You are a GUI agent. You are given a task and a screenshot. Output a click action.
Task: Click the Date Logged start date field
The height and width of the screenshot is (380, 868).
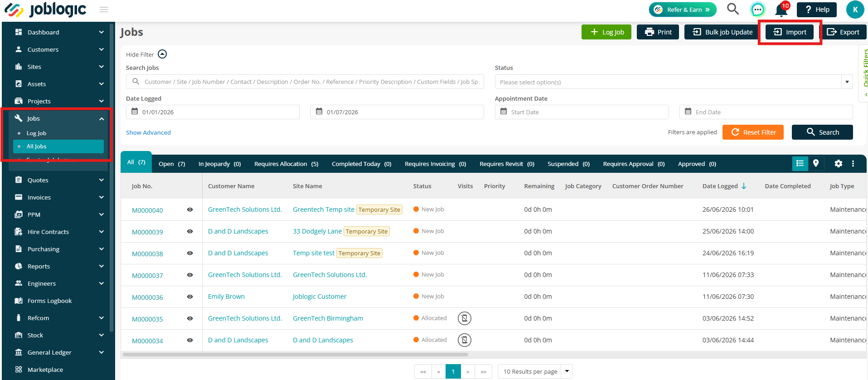coord(213,112)
